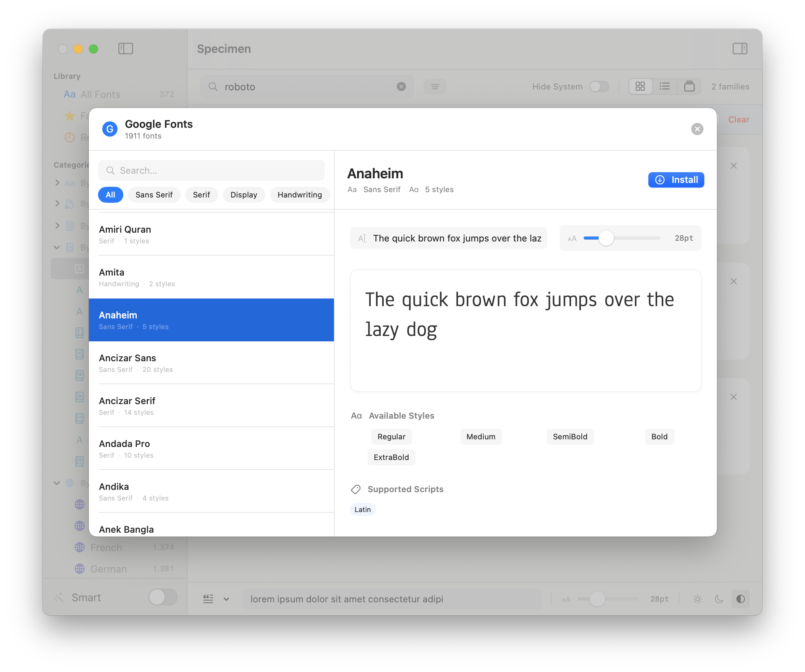Open the Favorites star in the Library sidebar

click(70, 116)
